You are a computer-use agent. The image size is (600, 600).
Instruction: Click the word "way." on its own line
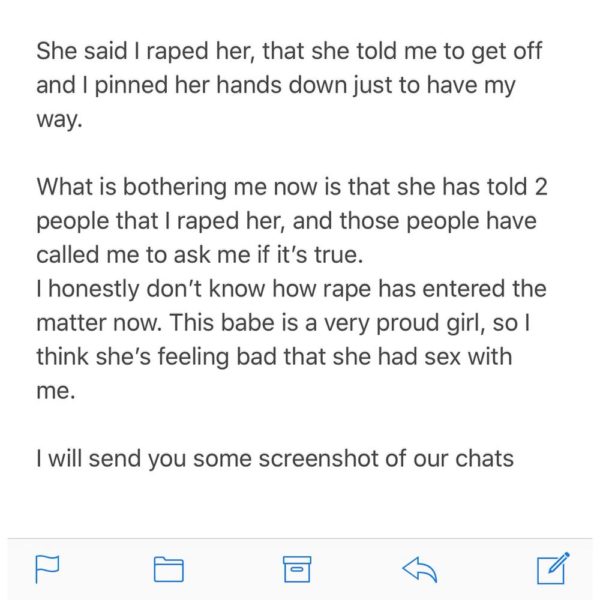coord(59,119)
